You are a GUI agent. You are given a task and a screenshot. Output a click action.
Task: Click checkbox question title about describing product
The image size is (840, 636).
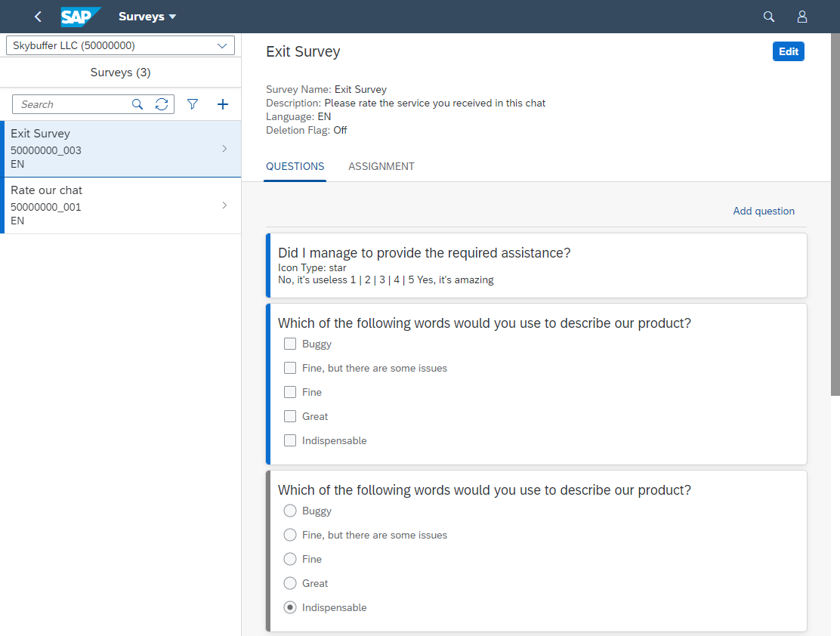(x=484, y=323)
